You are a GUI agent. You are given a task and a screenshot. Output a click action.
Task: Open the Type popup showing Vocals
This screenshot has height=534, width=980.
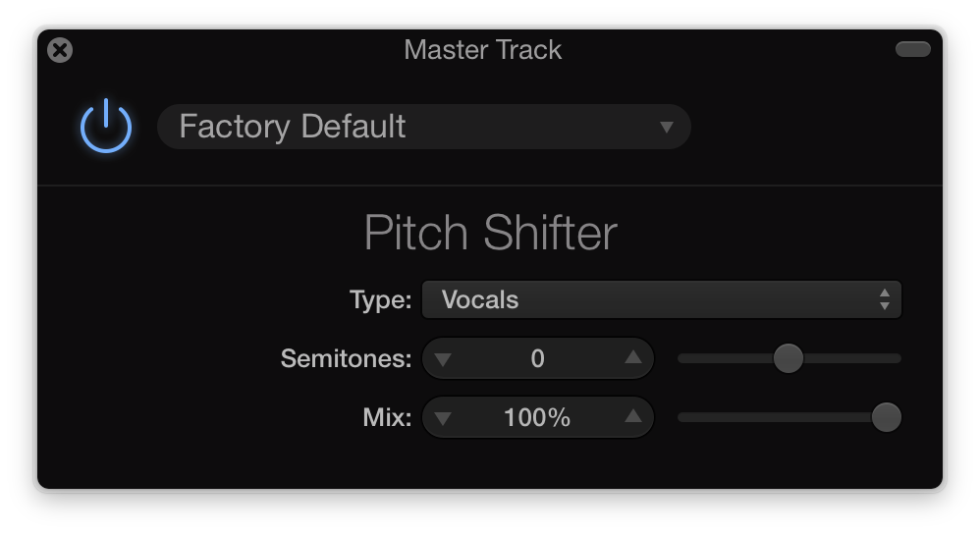pyautogui.click(x=661, y=299)
